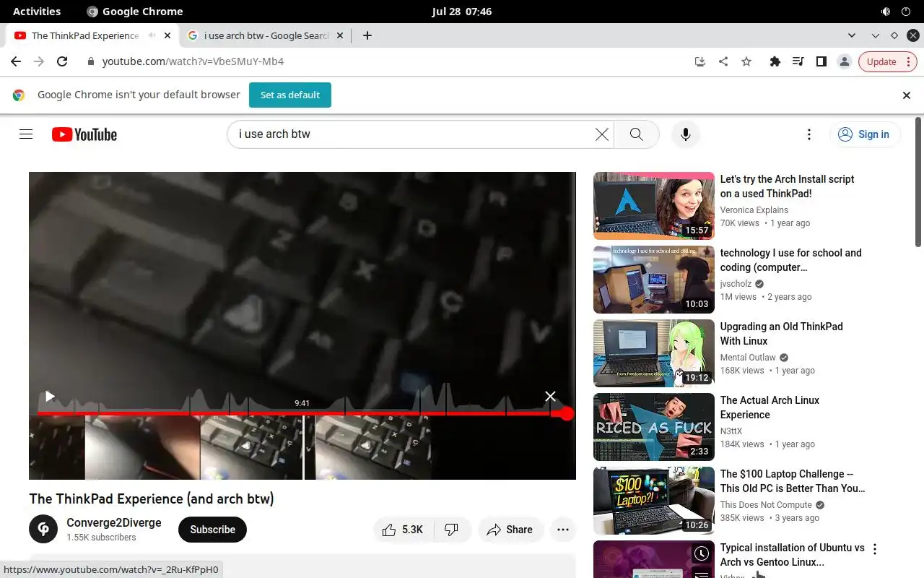Click the Chrome Update button

[887, 61]
